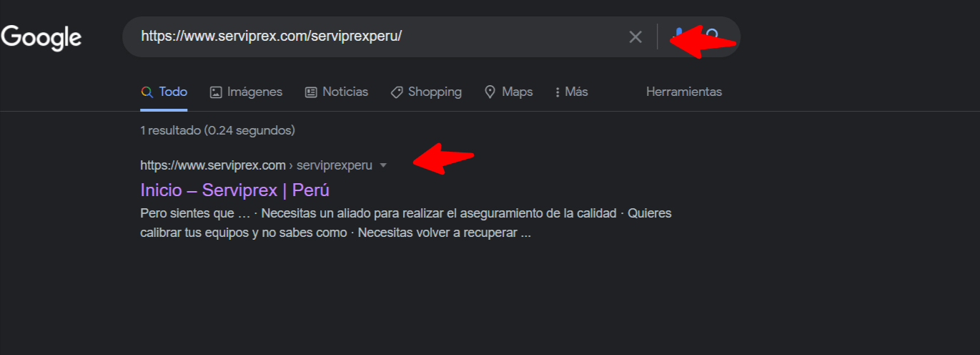Click the search magnifier button

pos(713,37)
